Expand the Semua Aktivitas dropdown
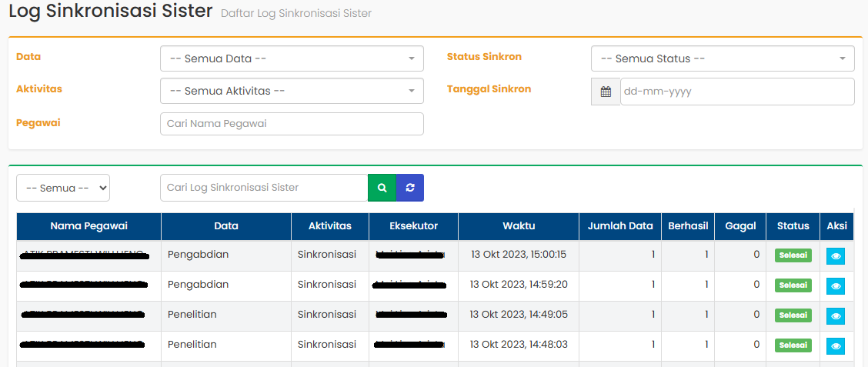This screenshot has width=868, height=367. click(x=292, y=92)
